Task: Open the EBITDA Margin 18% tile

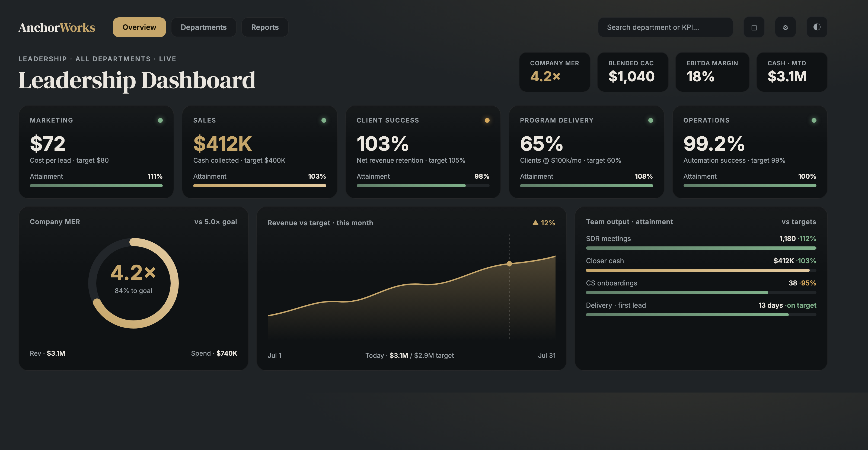Action: (x=712, y=72)
